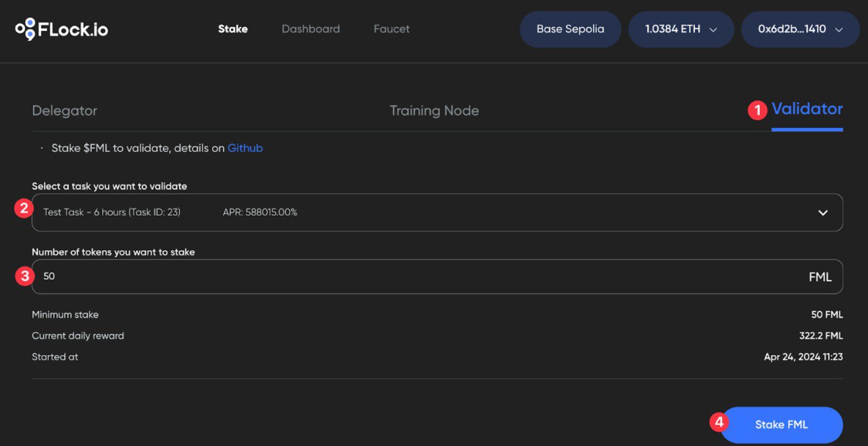The width and height of the screenshot is (868, 446).
Task: Click the 'Current daily reward' label
Action: pyautogui.click(x=78, y=336)
